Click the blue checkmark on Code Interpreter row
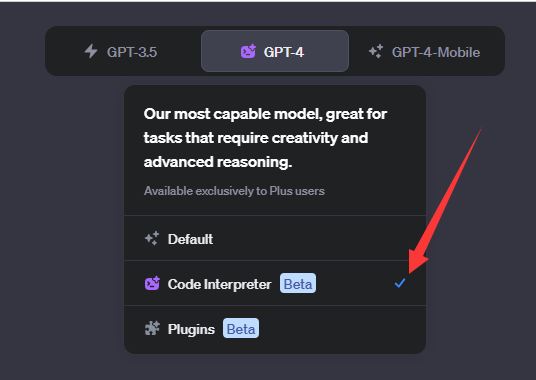This screenshot has width=536, height=380. [400, 283]
